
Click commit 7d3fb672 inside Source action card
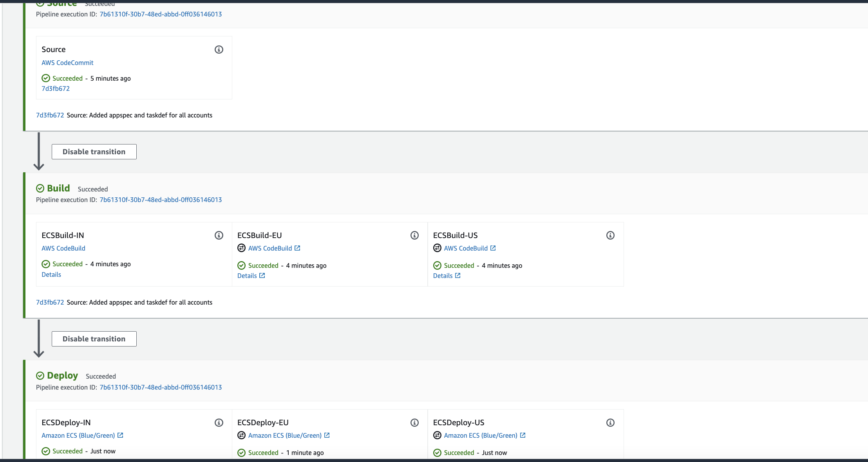(x=56, y=88)
